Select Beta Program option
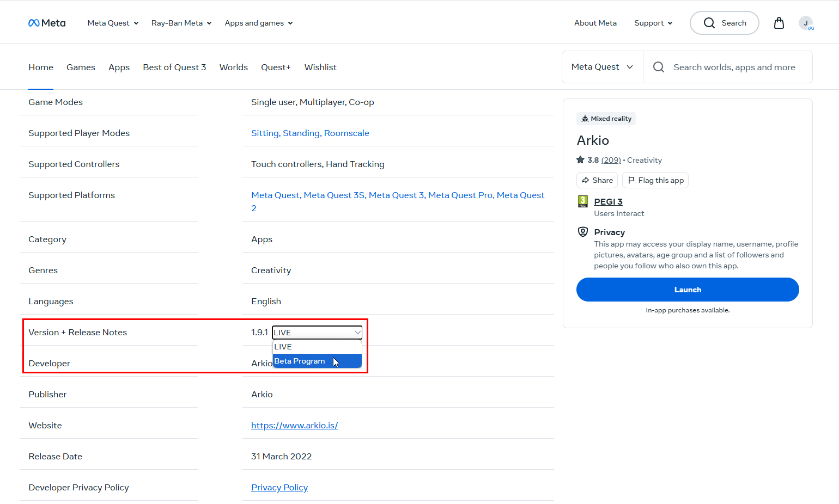The image size is (839, 504). (x=317, y=361)
